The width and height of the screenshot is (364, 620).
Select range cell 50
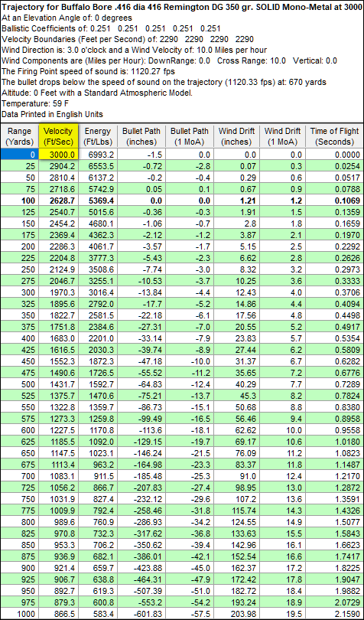click(x=19, y=178)
